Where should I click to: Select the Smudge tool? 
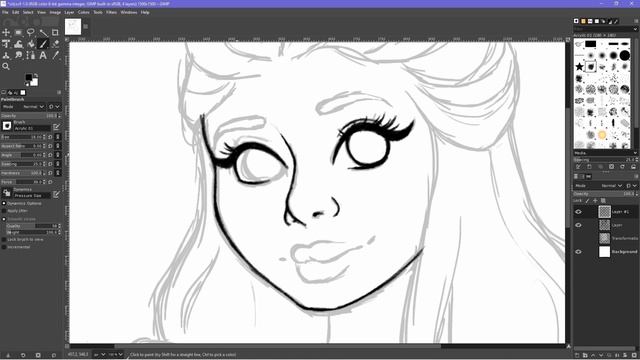18,55
